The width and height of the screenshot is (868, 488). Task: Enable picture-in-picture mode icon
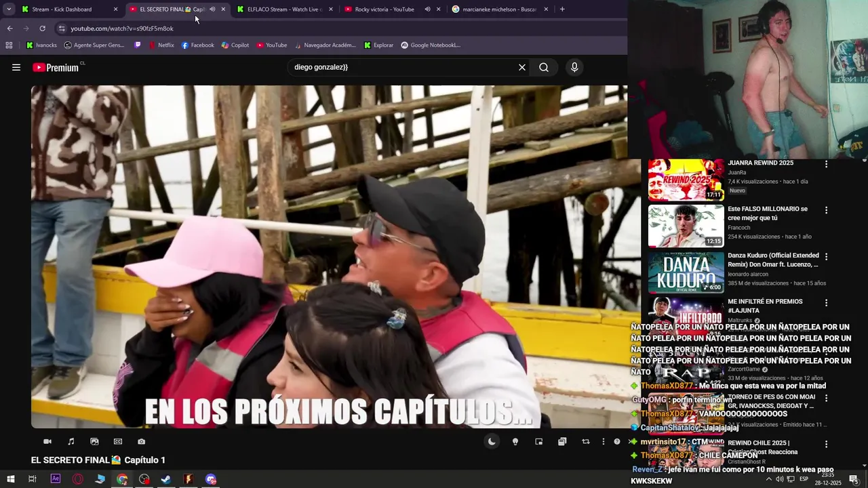[x=539, y=442]
